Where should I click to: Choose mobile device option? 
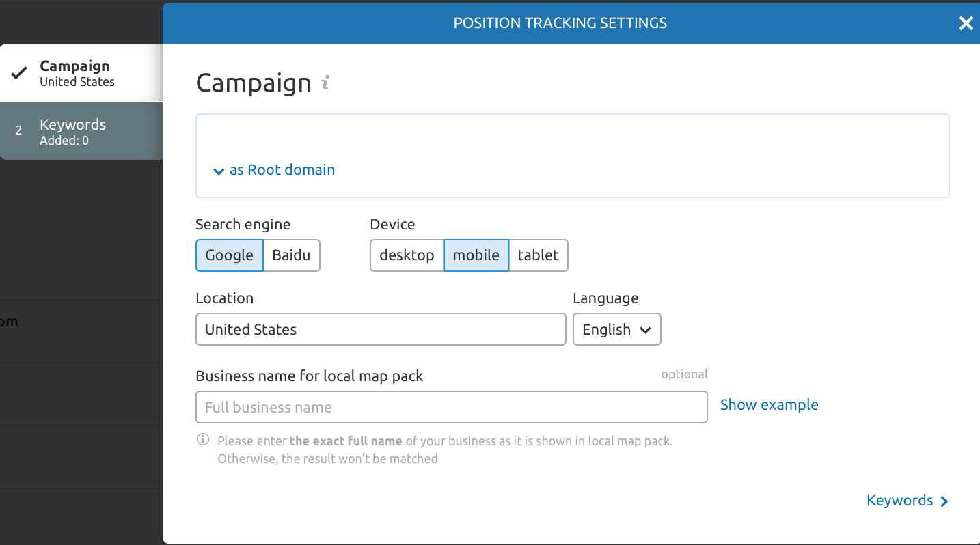476,255
